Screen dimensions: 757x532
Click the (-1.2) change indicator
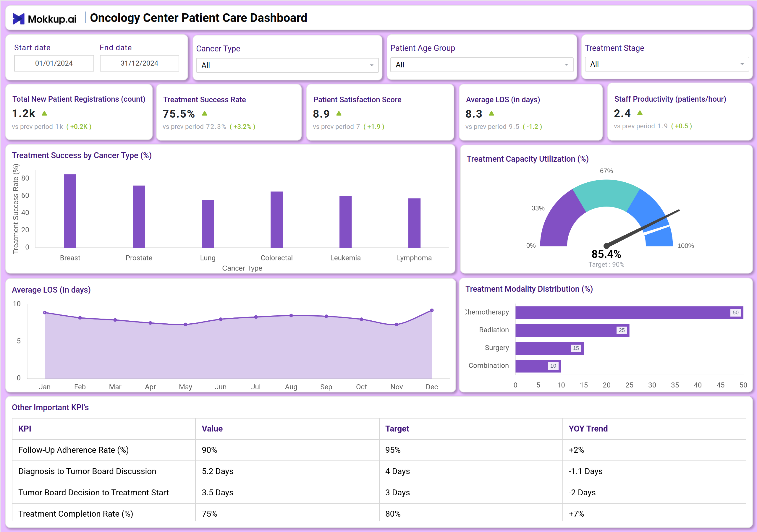pos(533,126)
